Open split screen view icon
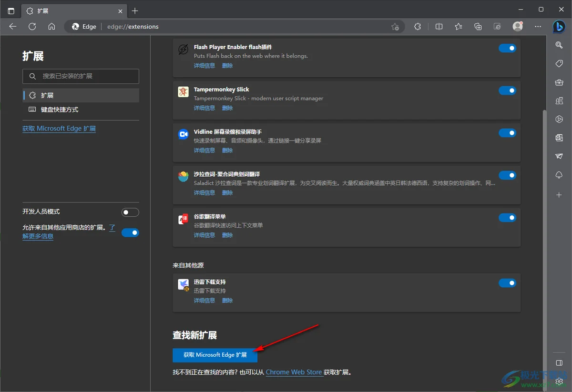 coord(439,27)
